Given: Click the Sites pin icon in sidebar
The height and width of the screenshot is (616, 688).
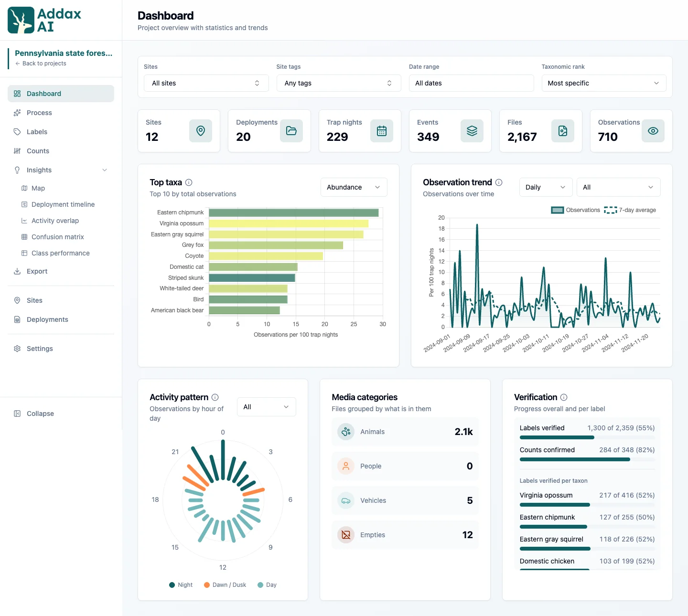Looking at the screenshot, I should [17, 300].
